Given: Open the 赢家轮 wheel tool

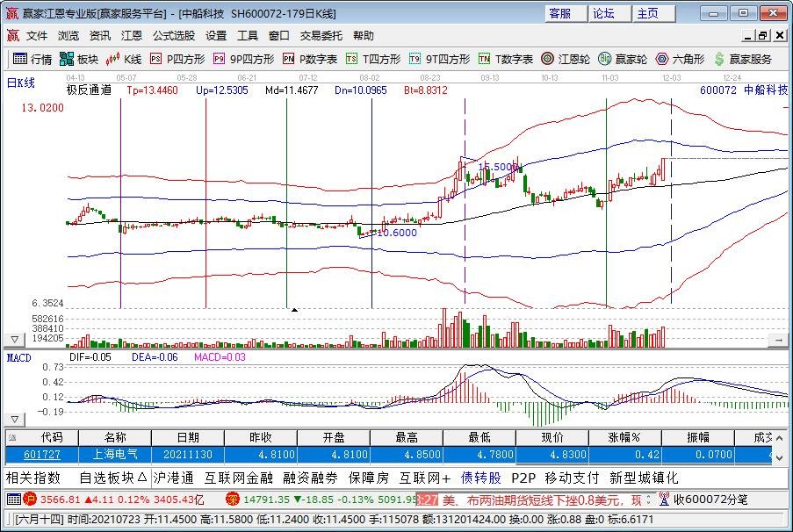Looking at the screenshot, I should click(622, 59).
